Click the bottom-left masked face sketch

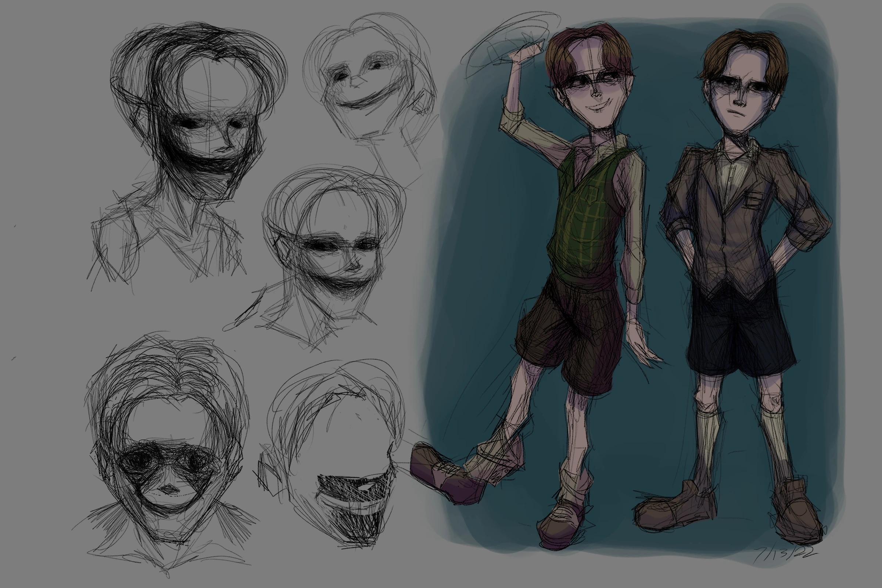coord(167,465)
